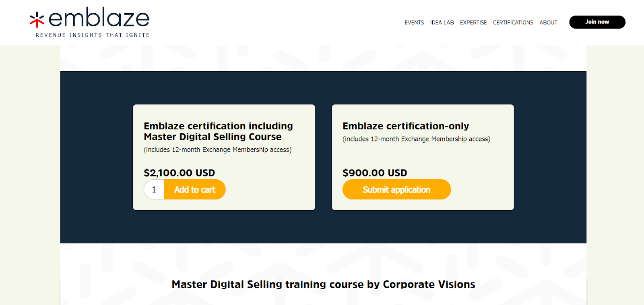Navigate to Certifications in the top nav
The width and height of the screenshot is (644, 305).
tap(513, 23)
